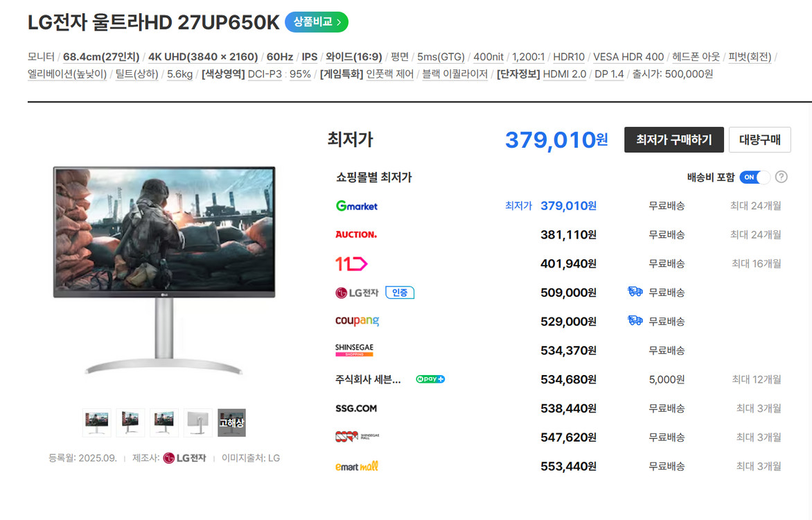
Task: Click the 주식회사 세븐... seller name
Action: pos(368,379)
